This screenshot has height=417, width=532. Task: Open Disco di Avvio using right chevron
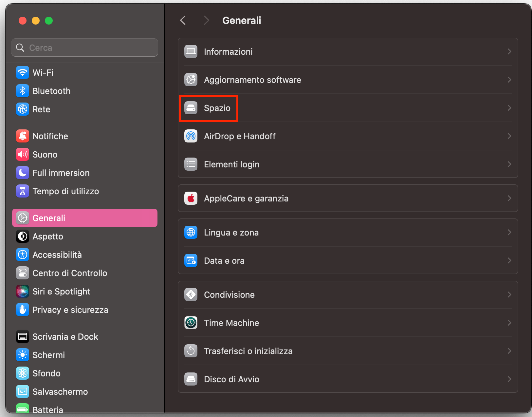[509, 379]
